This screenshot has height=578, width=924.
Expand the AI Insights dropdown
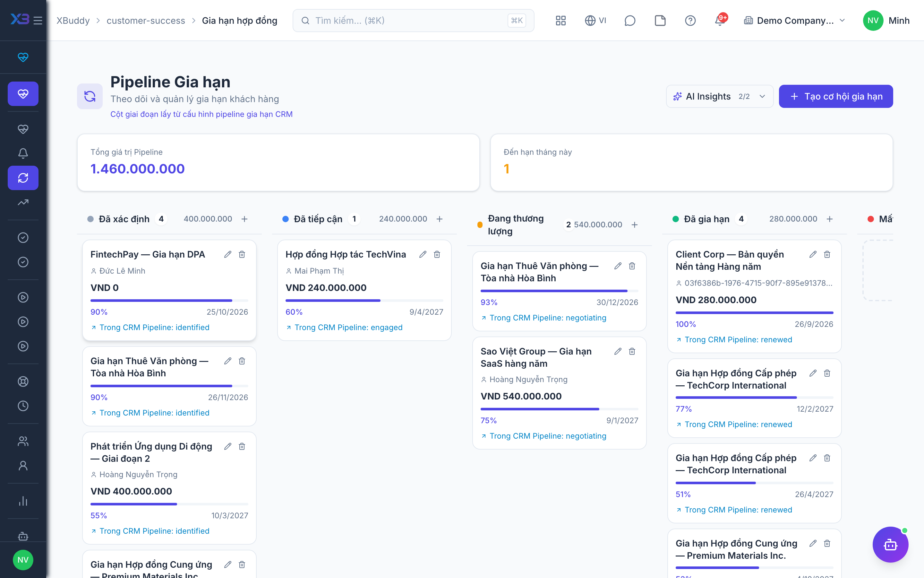click(x=720, y=96)
